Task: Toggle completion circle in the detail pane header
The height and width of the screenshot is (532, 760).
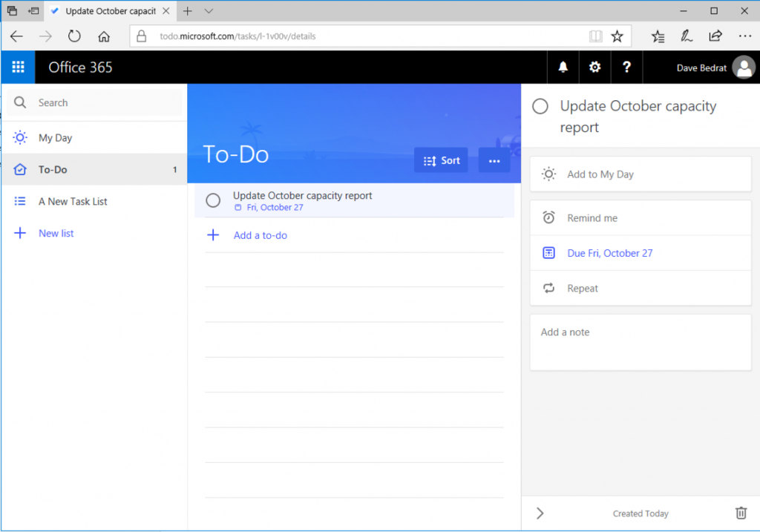Action: (540, 106)
